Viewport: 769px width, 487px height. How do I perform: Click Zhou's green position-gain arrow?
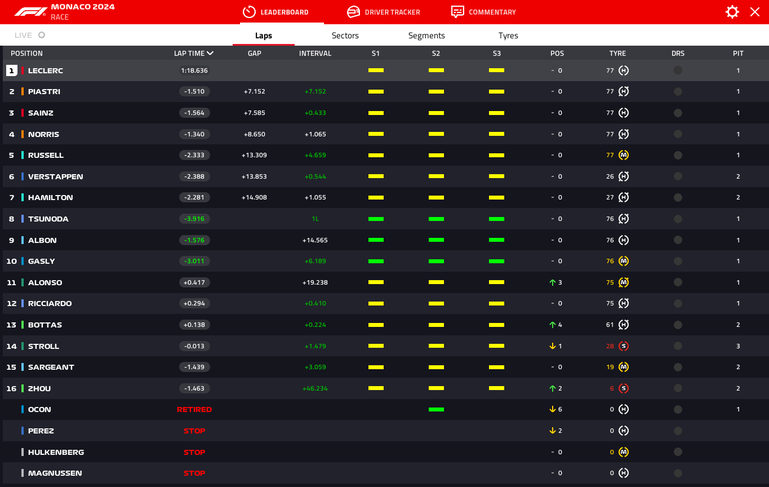click(x=552, y=388)
